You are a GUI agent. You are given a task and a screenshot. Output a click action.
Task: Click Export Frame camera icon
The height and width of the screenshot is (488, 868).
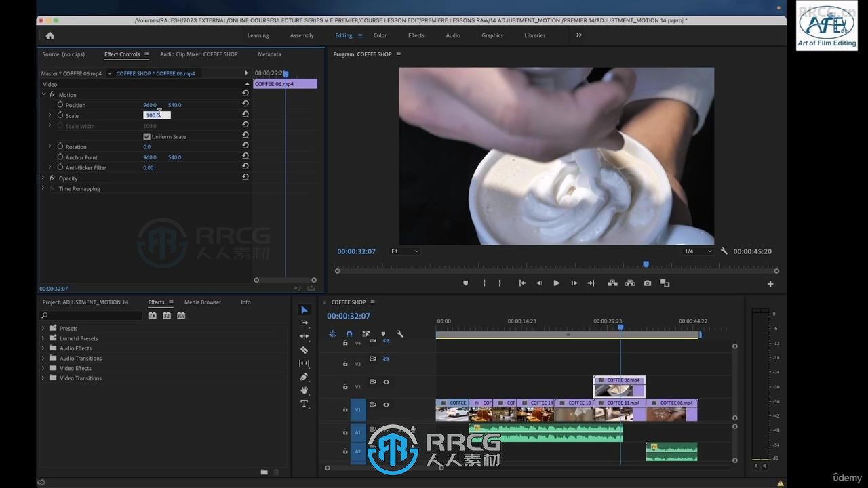648,283
